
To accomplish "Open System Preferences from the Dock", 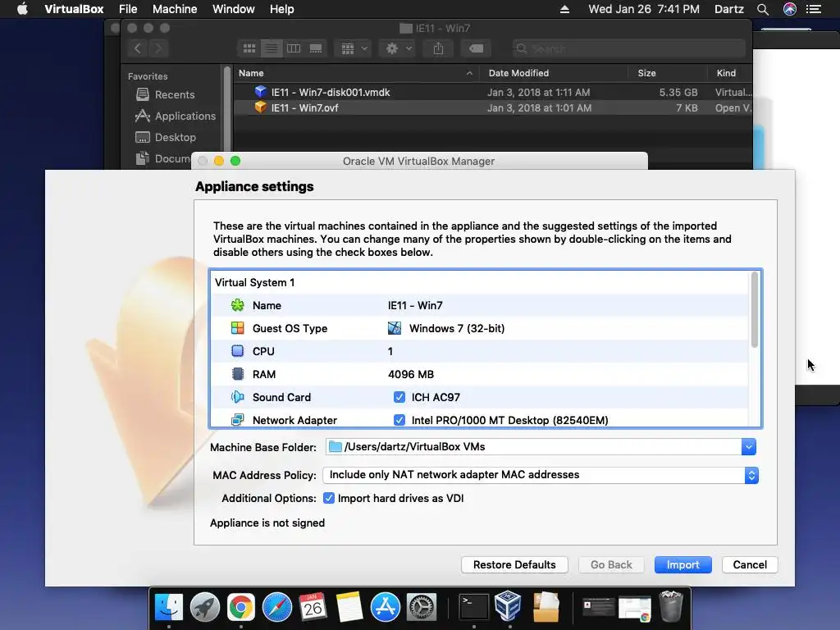I will (422, 607).
